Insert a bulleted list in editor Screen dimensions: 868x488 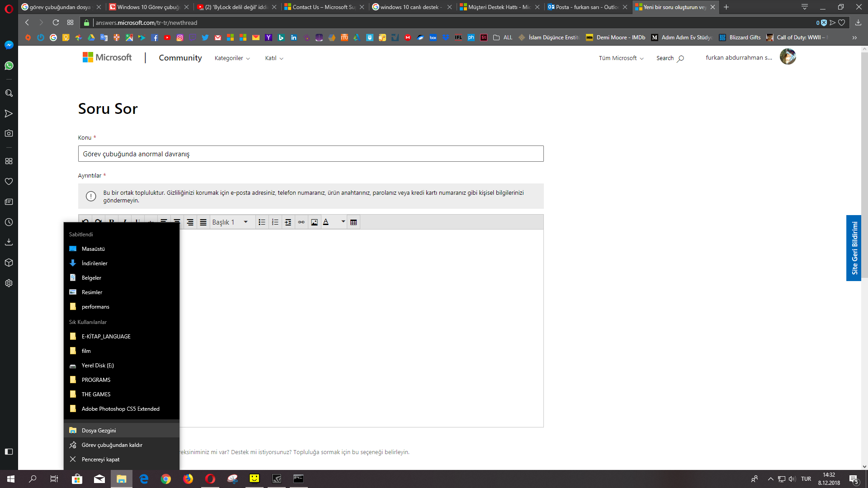tap(262, 222)
